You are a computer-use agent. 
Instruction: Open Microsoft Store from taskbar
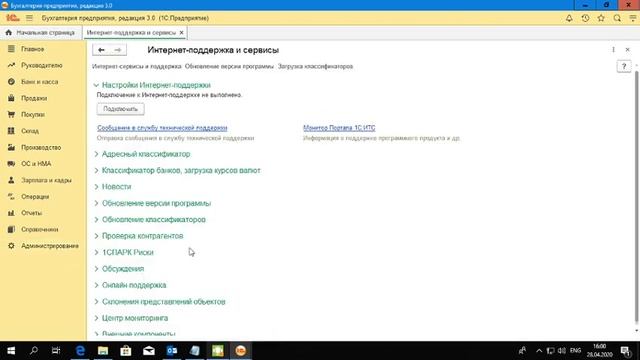click(x=126, y=351)
